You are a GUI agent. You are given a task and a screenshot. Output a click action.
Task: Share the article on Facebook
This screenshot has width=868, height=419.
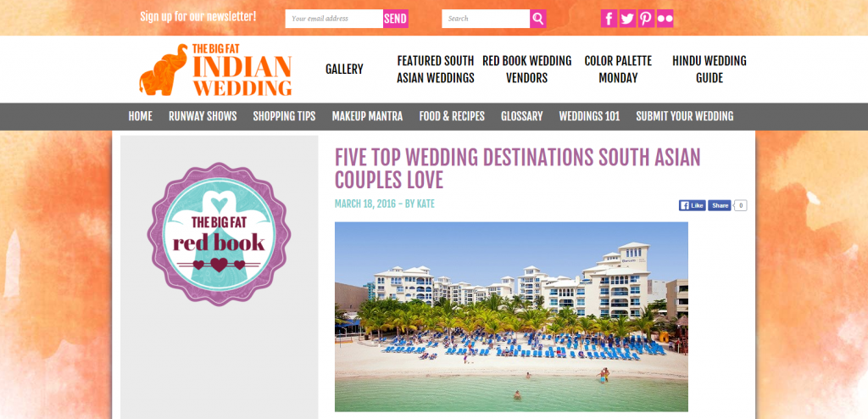pyautogui.click(x=720, y=205)
